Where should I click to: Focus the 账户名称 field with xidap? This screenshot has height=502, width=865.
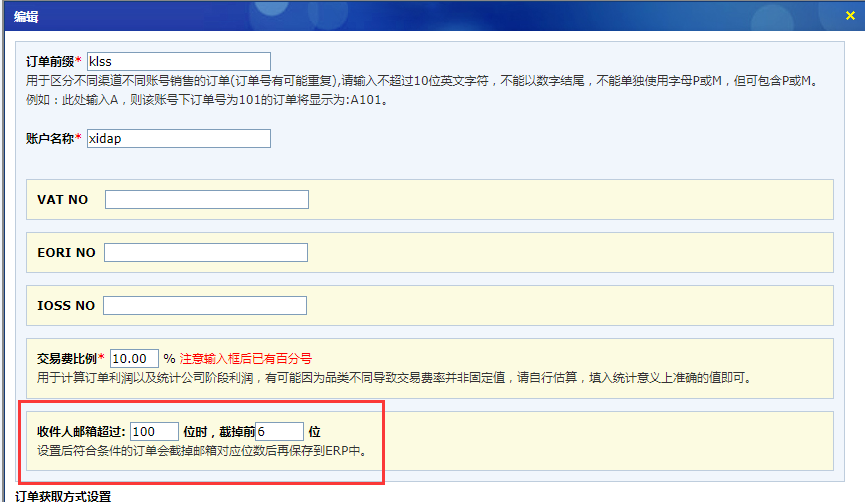tap(179, 138)
